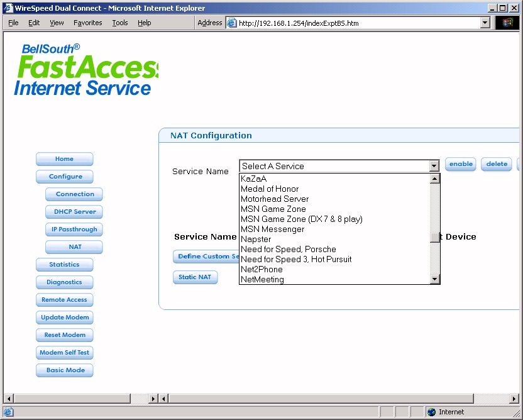
Task: Click the Static NAT button
Action: (x=195, y=277)
